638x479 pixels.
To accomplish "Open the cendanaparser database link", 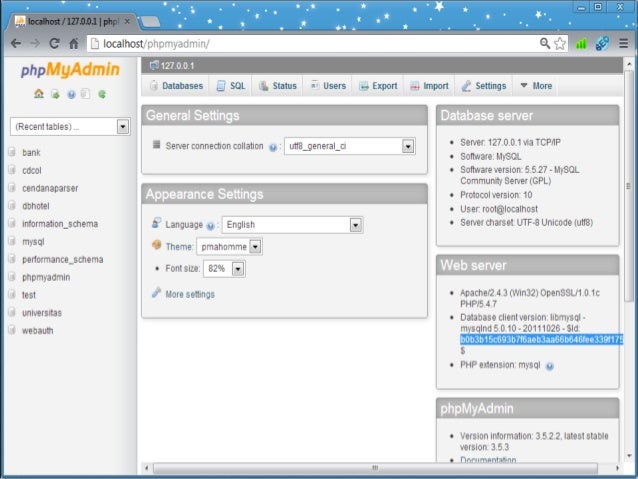I will coord(50,188).
